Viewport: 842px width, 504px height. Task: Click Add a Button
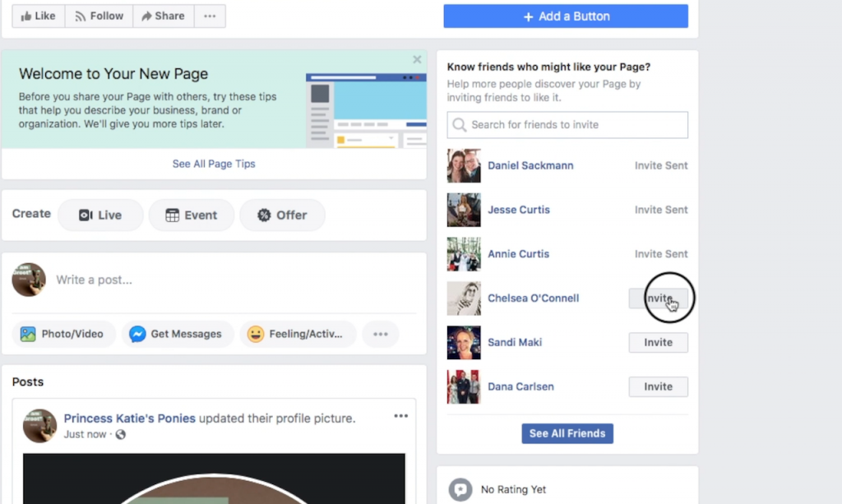pos(566,16)
